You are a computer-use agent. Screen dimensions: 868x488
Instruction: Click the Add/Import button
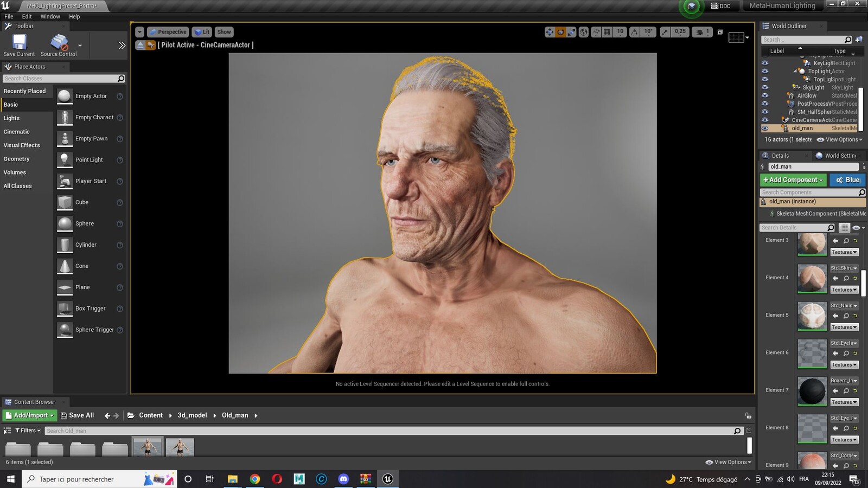click(x=30, y=415)
